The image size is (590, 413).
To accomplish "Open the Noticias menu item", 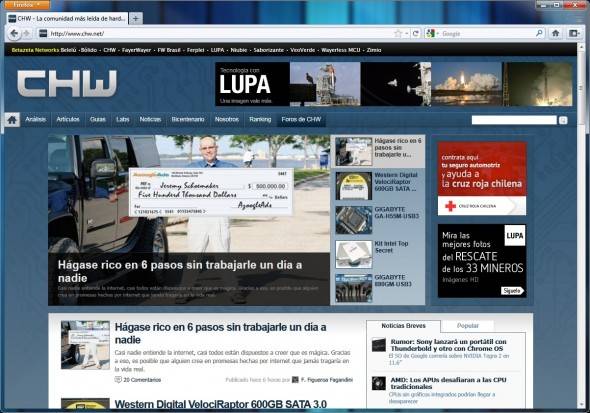I will tap(150, 119).
